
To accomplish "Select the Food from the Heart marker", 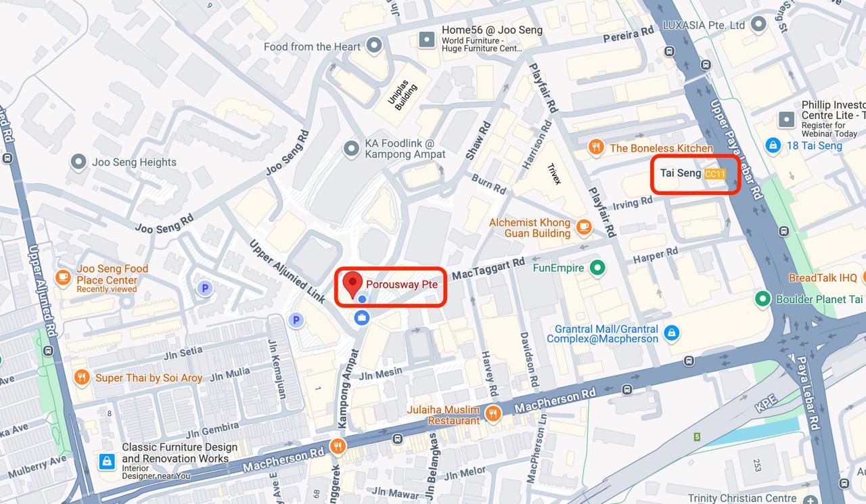I will [x=373, y=47].
